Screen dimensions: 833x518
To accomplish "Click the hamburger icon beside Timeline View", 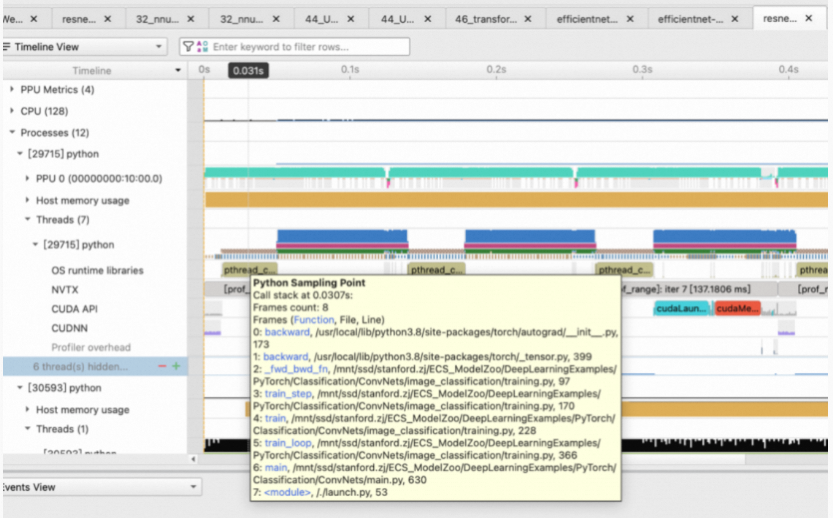I will pyautogui.click(x=7, y=47).
